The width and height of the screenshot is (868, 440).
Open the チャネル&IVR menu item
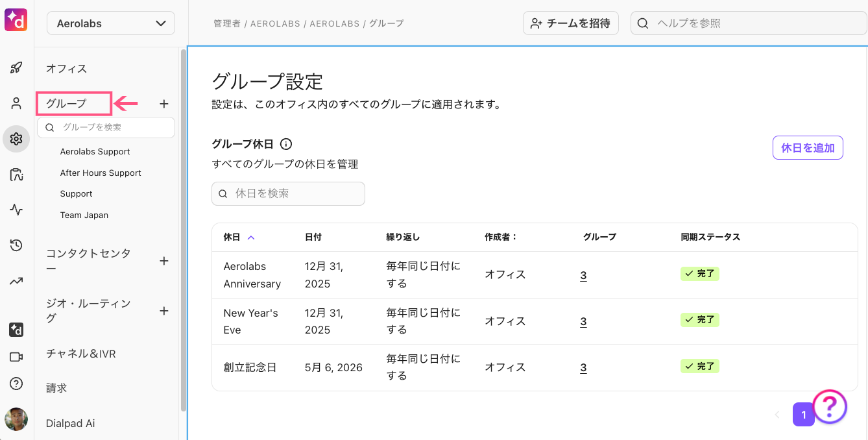81,354
